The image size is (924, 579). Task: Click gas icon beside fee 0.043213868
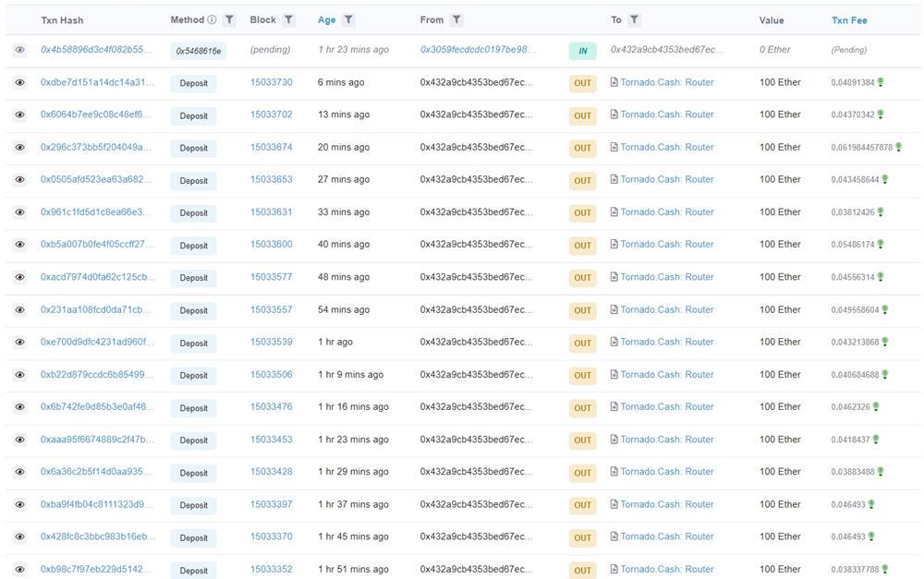(x=885, y=343)
